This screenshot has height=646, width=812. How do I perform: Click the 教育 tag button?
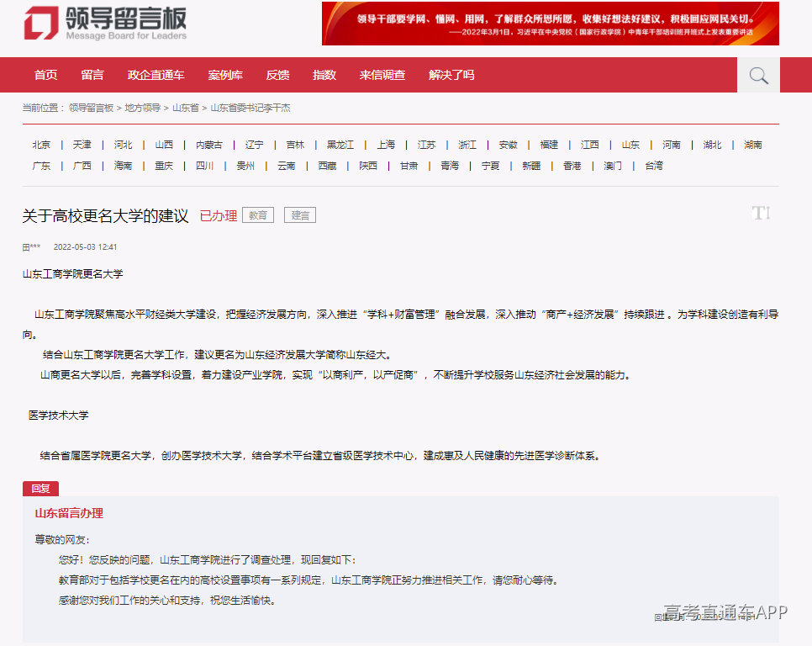[257, 214]
